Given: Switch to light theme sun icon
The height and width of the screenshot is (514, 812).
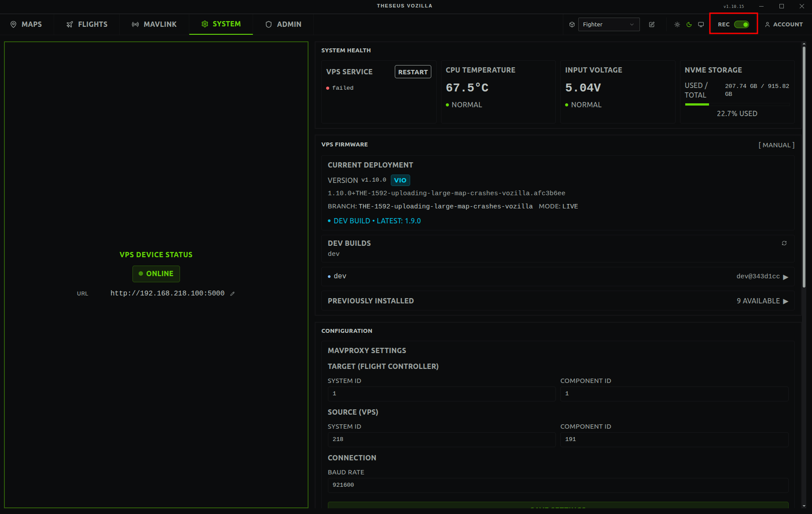Looking at the screenshot, I should pos(677,25).
